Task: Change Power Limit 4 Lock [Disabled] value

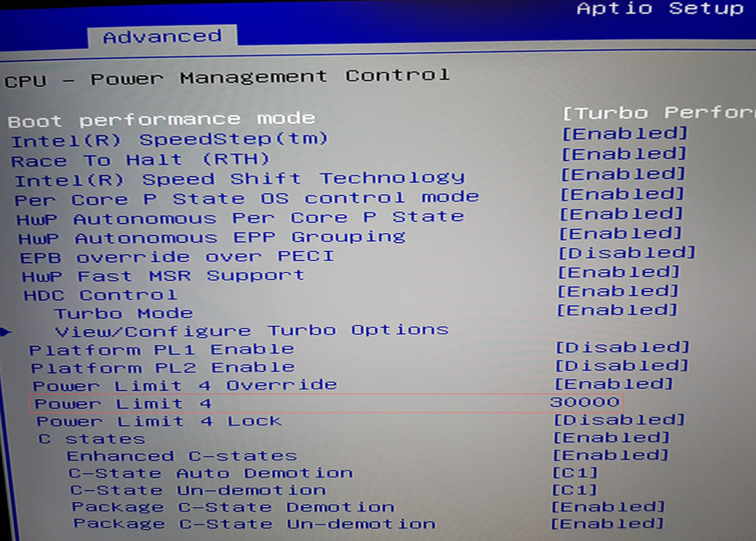Action: point(619,419)
